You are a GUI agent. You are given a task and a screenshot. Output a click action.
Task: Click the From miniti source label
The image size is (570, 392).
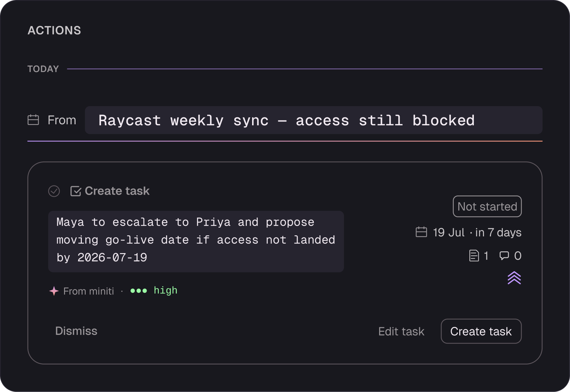click(89, 291)
